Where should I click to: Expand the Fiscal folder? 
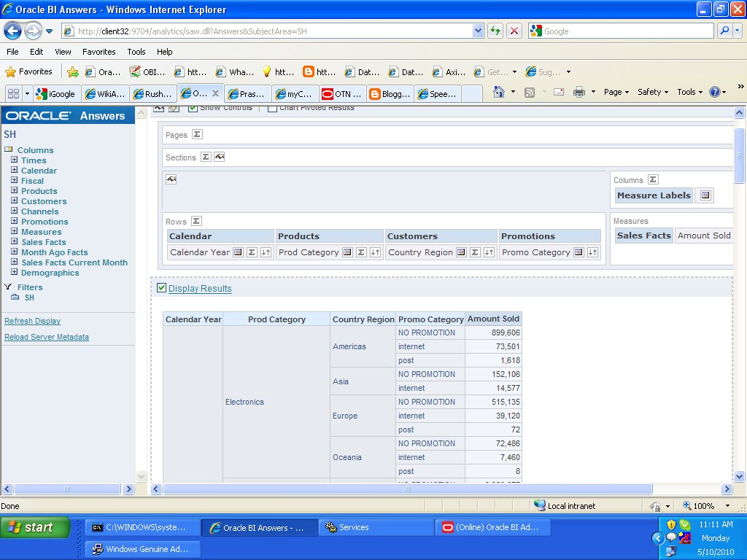tap(15, 181)
